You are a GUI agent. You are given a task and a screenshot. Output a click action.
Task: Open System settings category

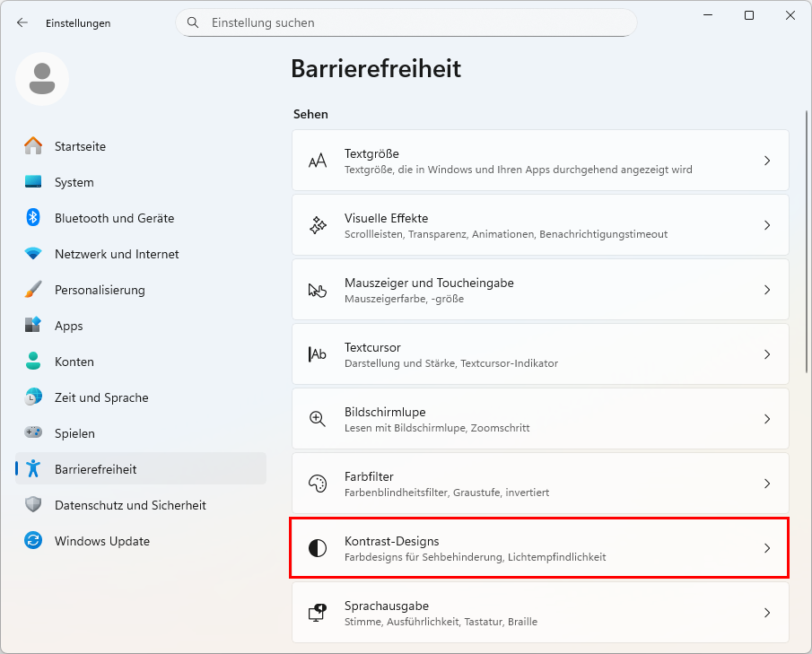coord(141,182)
